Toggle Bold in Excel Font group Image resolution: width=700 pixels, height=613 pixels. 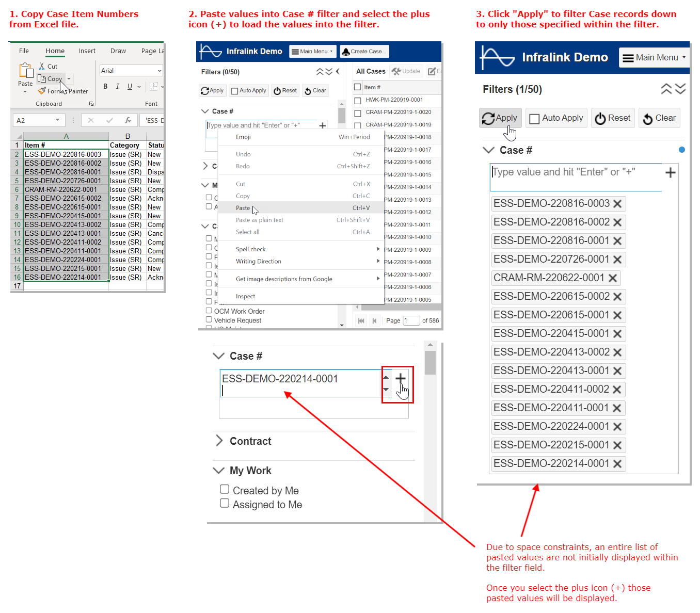click(105, 87)
